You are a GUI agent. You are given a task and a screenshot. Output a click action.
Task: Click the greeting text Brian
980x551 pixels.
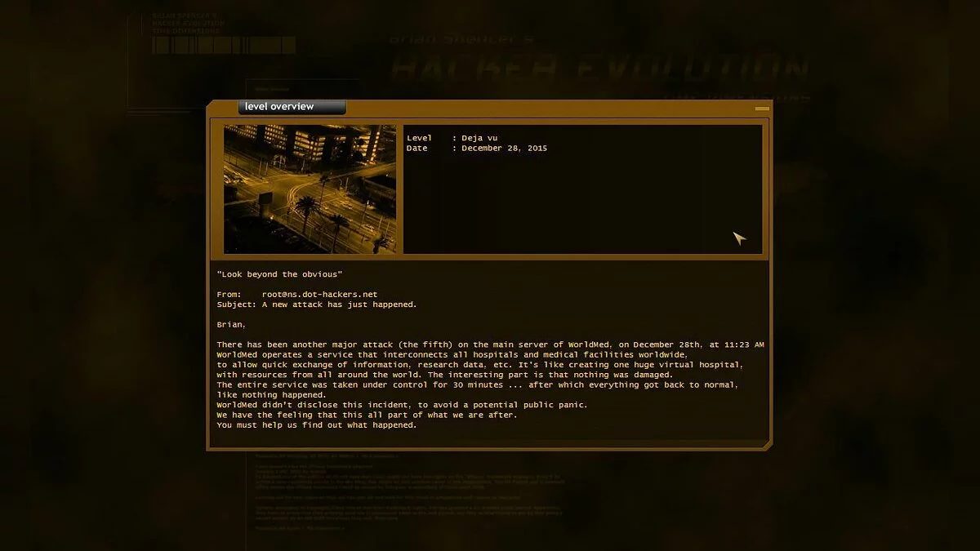(x=231, y=324)
